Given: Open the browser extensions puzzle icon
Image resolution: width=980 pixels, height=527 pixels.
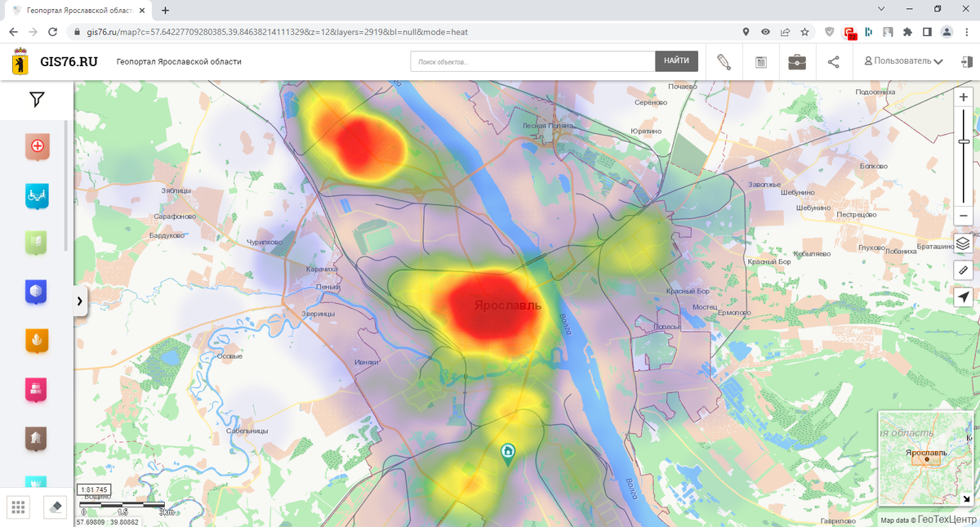Looking at the screenshot, I should (907, 32).
